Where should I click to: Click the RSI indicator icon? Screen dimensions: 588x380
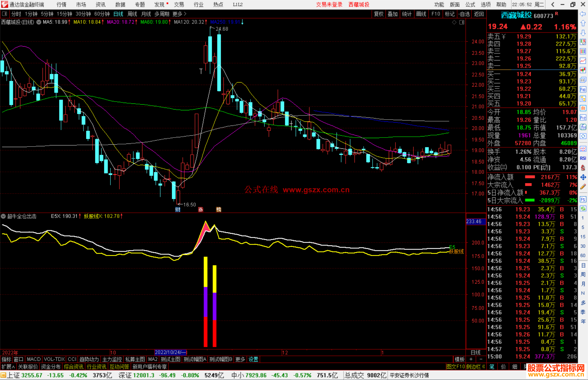583,158
